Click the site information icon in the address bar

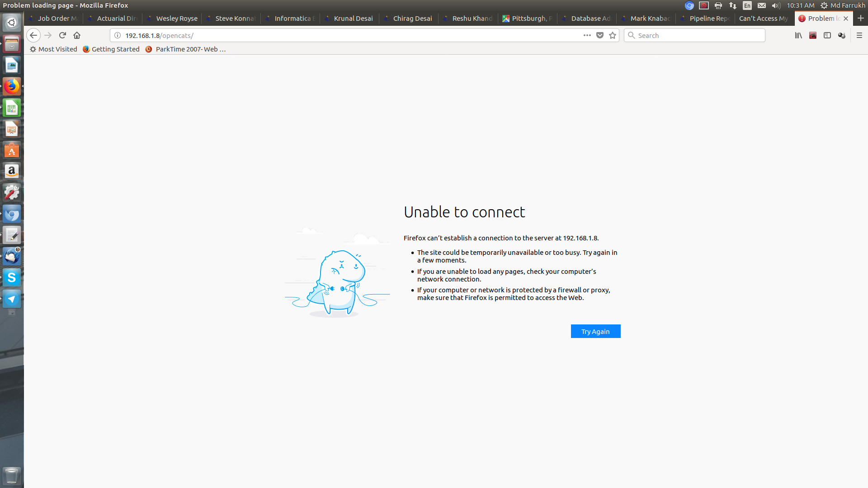click(118, 35)
